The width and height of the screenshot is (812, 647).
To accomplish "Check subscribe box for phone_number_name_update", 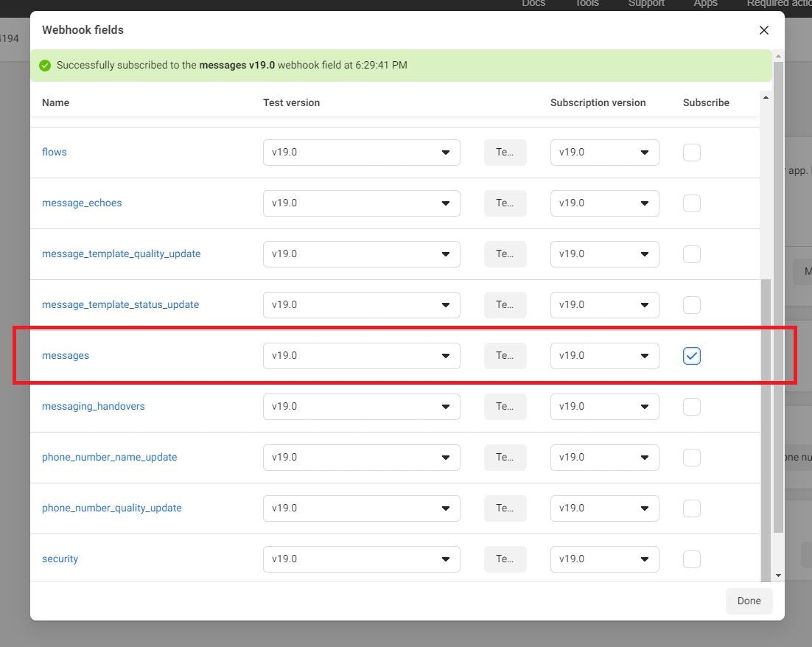I will 691,457.
